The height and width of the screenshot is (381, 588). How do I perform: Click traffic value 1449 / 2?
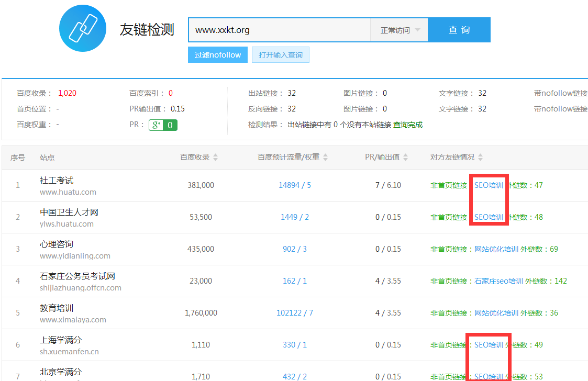(295, 217)
